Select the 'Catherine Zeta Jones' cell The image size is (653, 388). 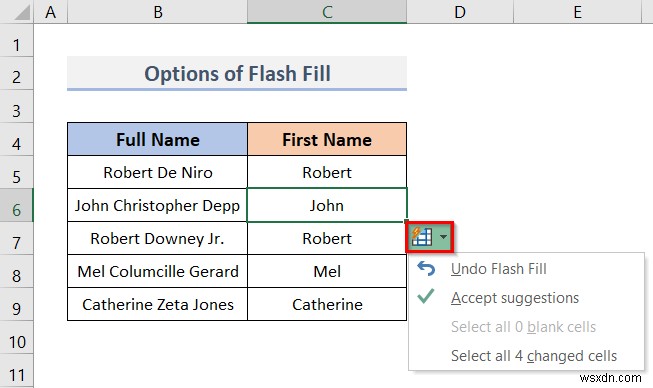click(x=157, y=304)
